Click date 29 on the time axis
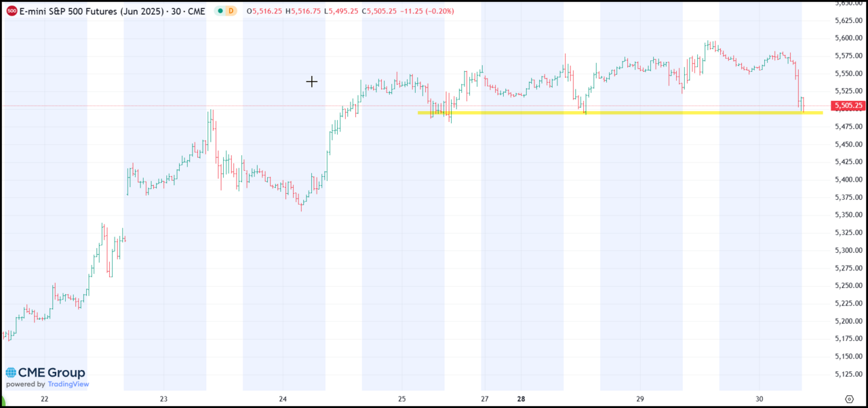Viewport: 868px width, 408px height. (x=640, y=399)
